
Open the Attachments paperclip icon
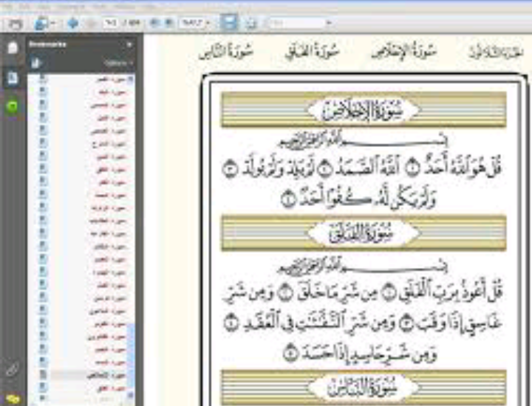pos(13,369)
